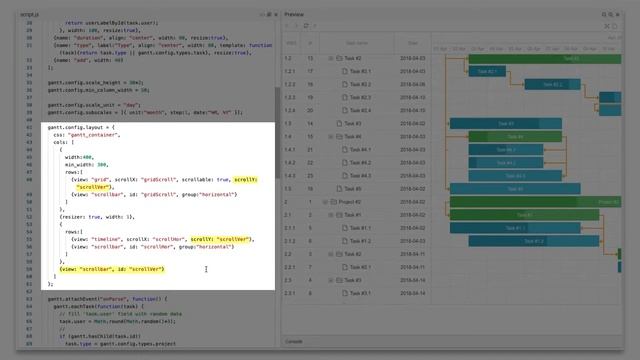Viewport: 640px width, 360px height.
Task: Collapse the Project #2 tree node
Action: pos(325,202)
